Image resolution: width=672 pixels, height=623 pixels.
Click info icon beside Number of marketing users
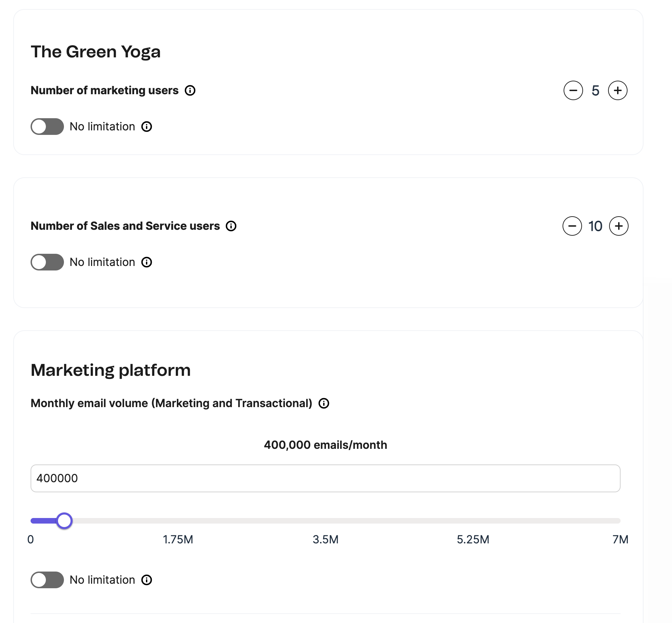click(x=190, y=90)
